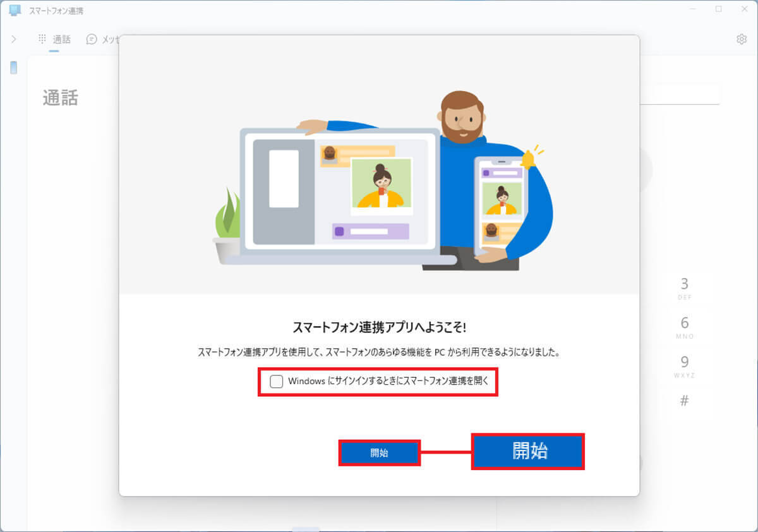The height and width of the screenshot is (532, 758).
Task: Minimize the スマートフォン連携 window
Action: click(692, 9)
